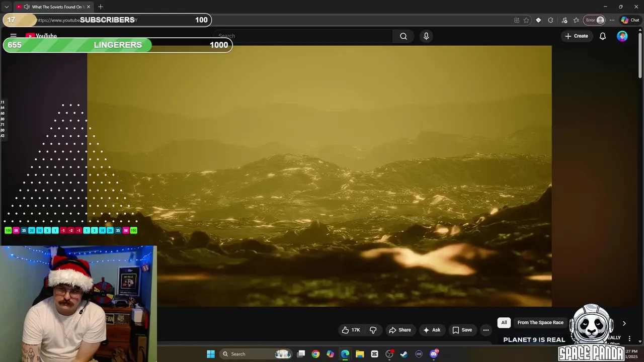Select the All filter chip

[x=504, y=323]
